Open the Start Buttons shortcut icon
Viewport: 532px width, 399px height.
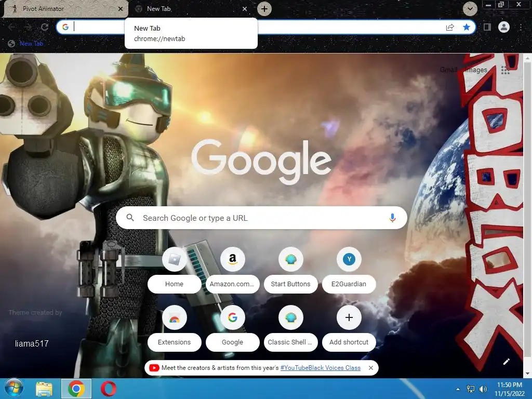coord(291,259)
